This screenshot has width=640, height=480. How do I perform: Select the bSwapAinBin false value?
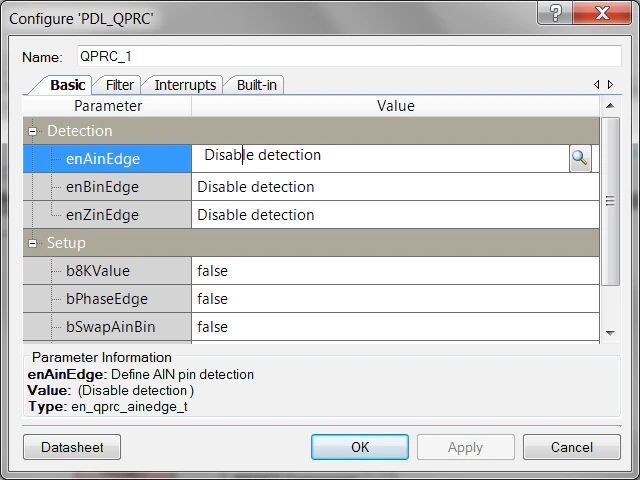(x=395, y=327)
